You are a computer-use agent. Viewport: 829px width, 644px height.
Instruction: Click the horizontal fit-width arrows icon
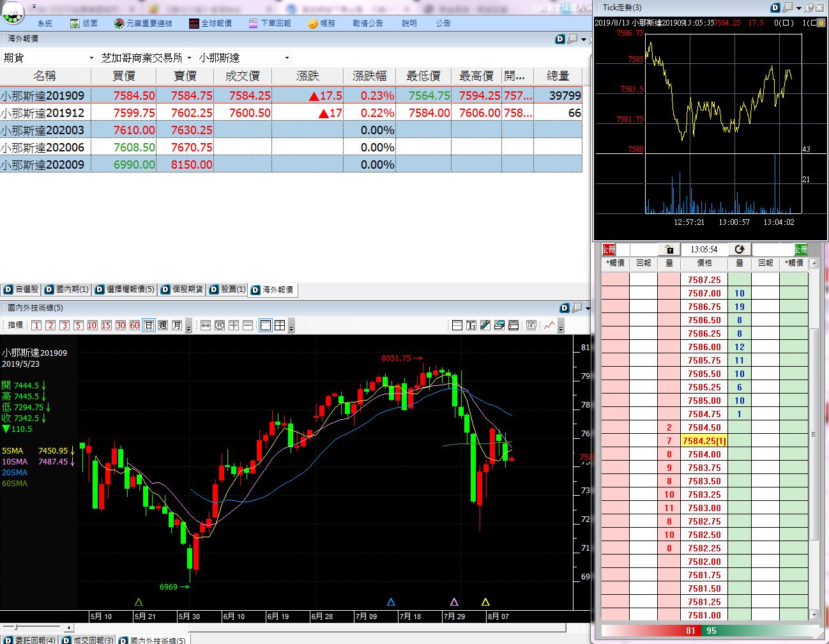pos(206,325)
